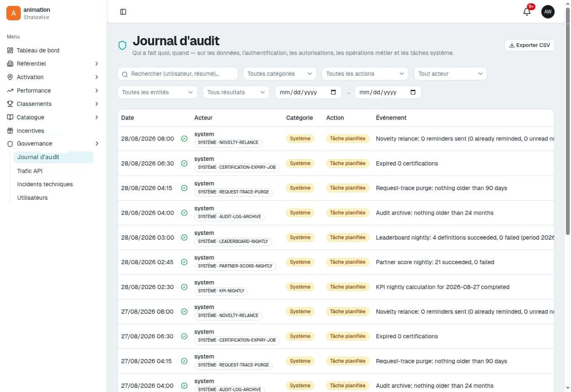Click success check icon for 28/08/2026 03:00 row
Image resolution: width=571 pixels, height=392 pixels.
(x=184, y=237)
